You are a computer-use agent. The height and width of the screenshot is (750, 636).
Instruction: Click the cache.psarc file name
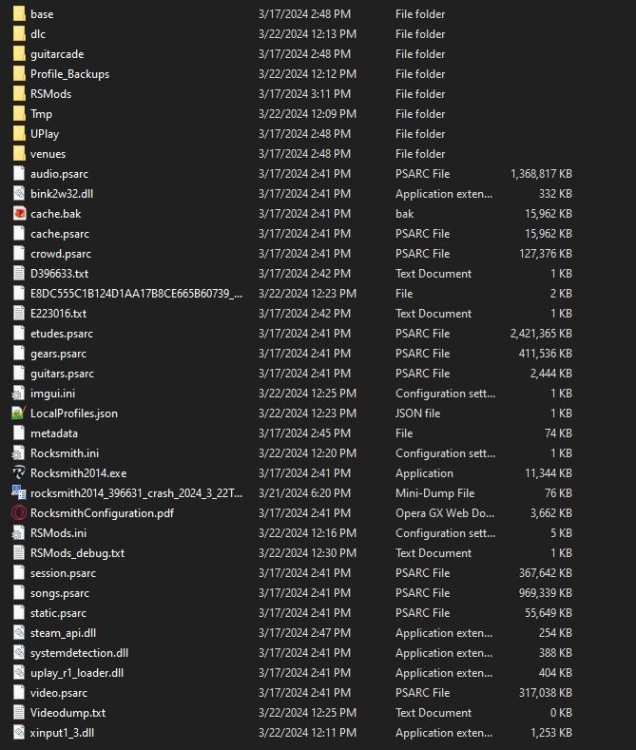tap(60, 233)
